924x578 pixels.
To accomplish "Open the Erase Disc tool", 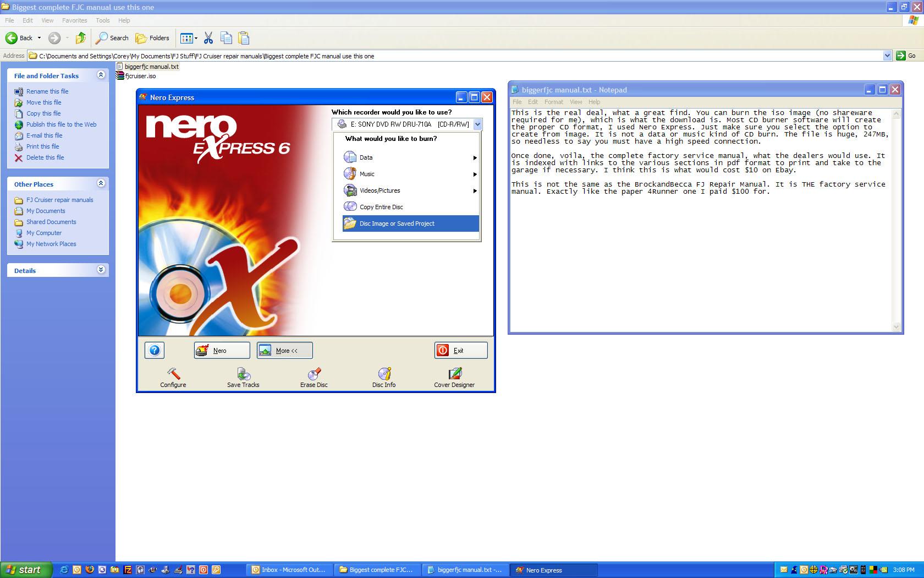I will [x=314, y=378].
